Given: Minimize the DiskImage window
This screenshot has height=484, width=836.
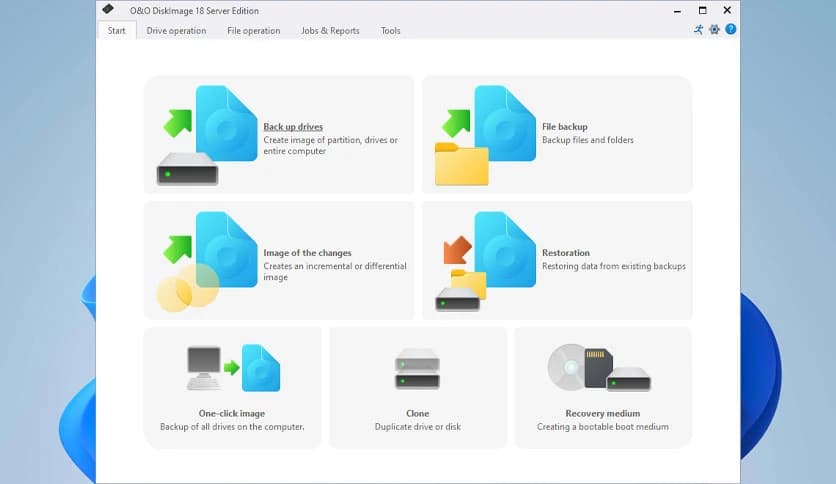Looking at the screenshot, I should click(677, 10).
